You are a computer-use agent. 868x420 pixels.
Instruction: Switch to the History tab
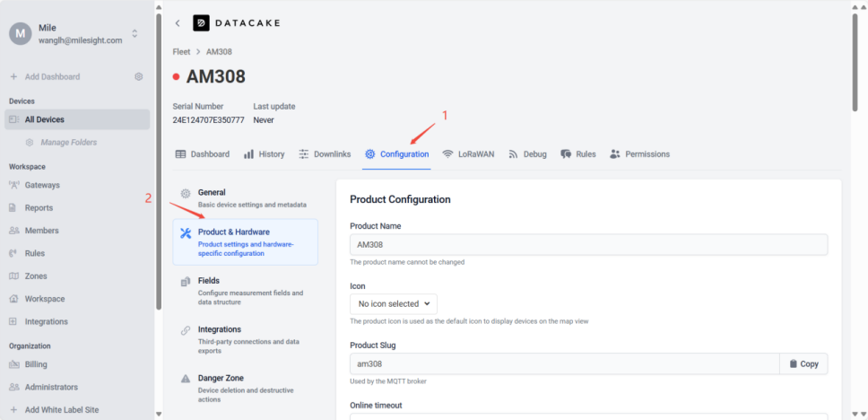(x=264, y=154)
